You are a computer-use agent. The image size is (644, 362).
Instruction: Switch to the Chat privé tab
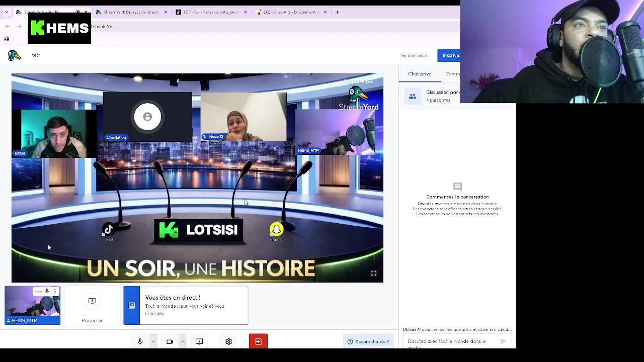[x=420, y=74]
